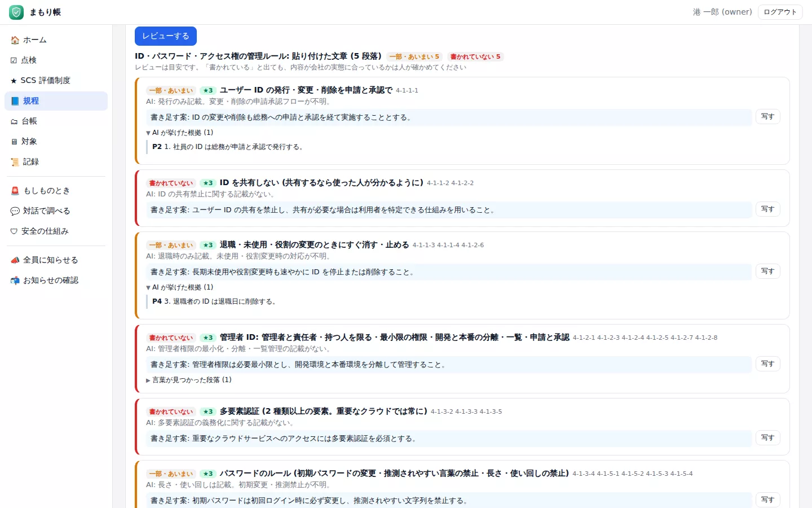Click the star icon next to SCS 評価制度
Screen dimensions: 812x508
[x=14, y=81]
